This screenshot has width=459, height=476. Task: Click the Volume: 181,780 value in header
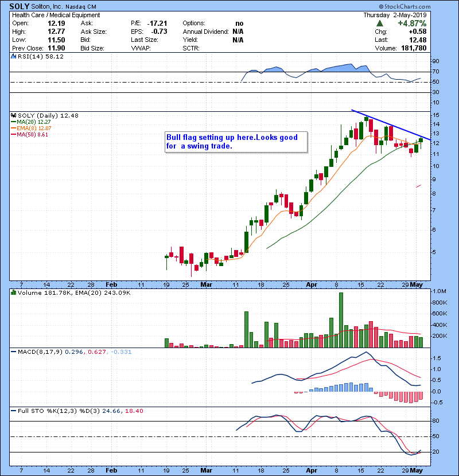click(414, 48)
